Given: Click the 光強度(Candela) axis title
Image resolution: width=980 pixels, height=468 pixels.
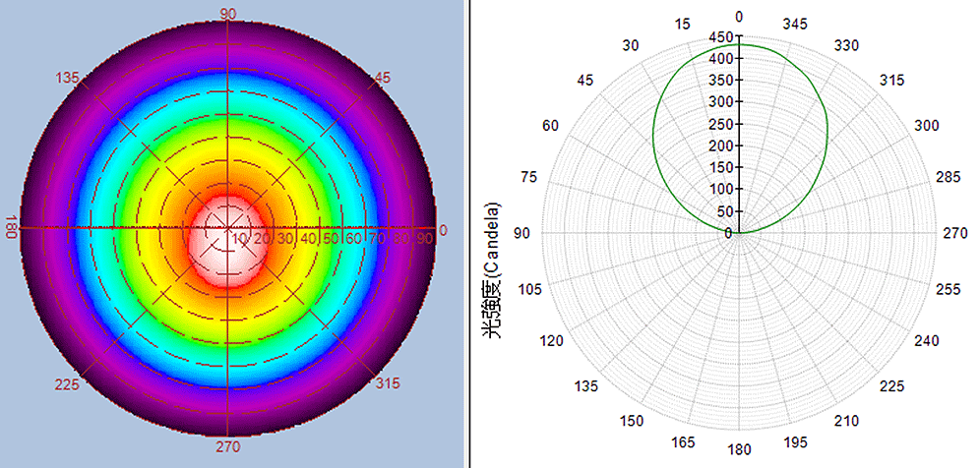Looking at the screenshot, I should click(491, 270).
